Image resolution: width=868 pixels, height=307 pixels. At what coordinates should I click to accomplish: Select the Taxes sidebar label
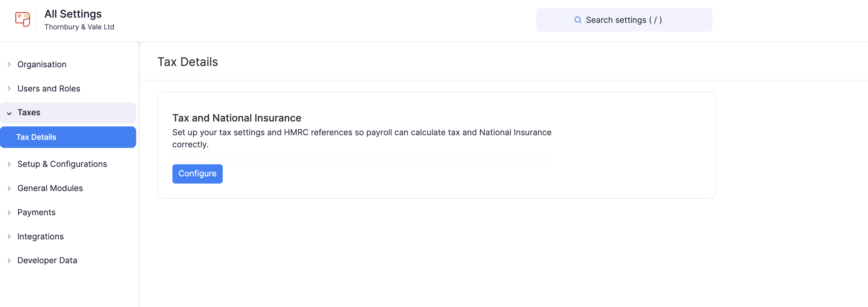click(29, 113)
